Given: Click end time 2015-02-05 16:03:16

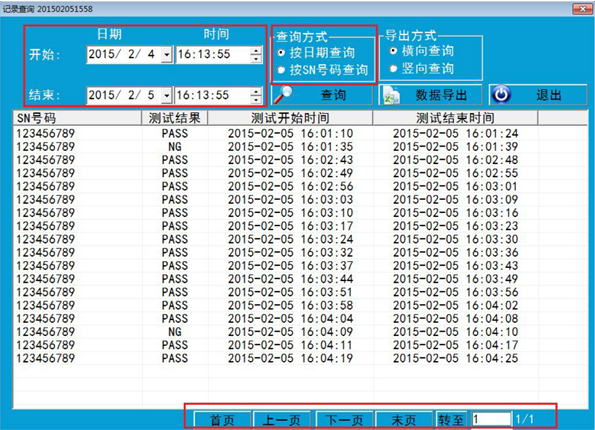Looking at the screenshot, I should pyautogui.click(x=455, y=213).
